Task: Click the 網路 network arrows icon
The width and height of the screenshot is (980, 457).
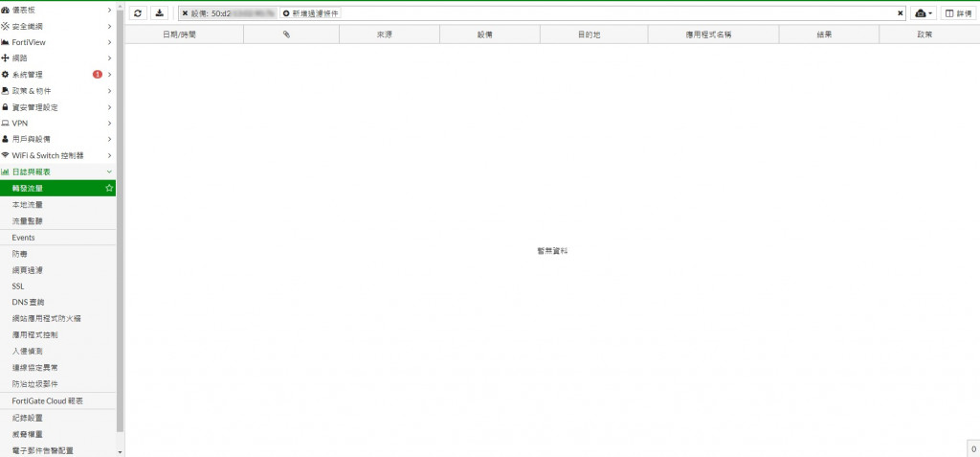Action: [5, 58]
